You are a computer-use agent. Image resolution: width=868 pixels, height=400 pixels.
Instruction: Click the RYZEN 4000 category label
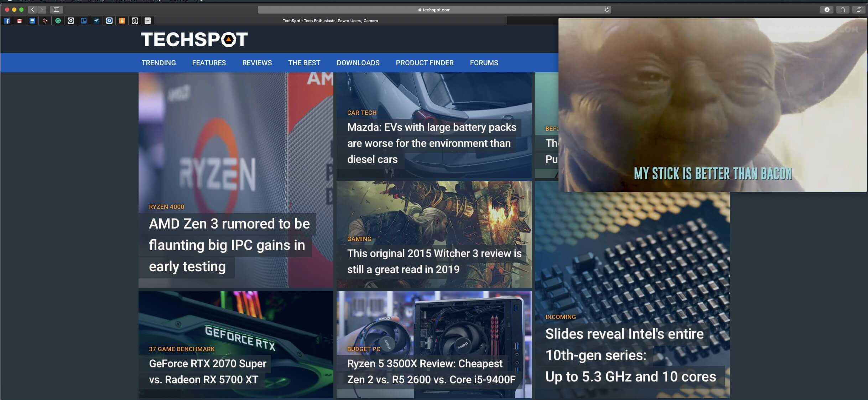click(166, 207)
